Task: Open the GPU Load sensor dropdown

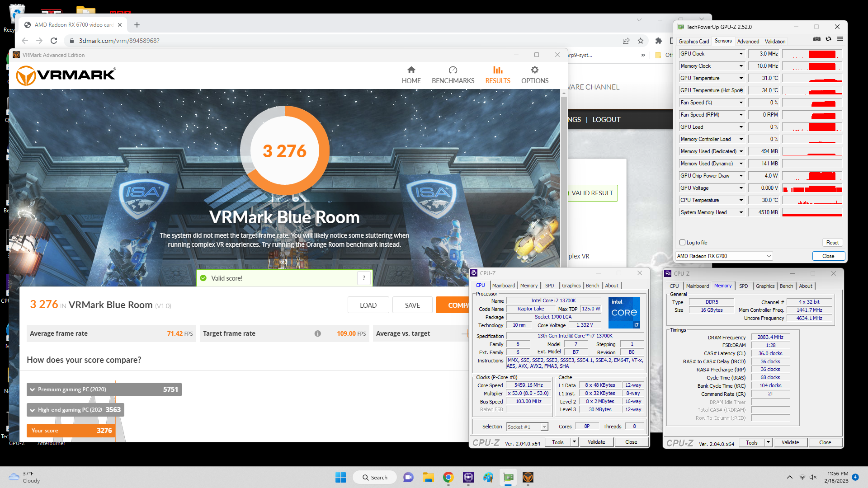Action: [x=741, y=127]
